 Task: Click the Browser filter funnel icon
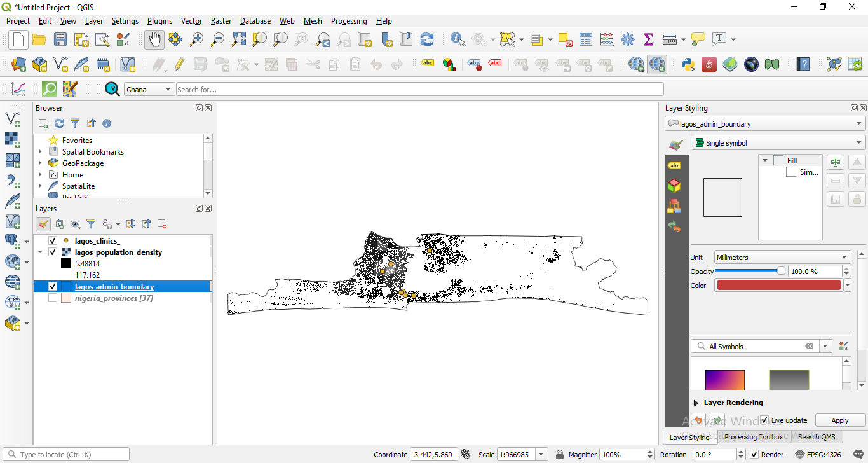click(x=75, y=123)
